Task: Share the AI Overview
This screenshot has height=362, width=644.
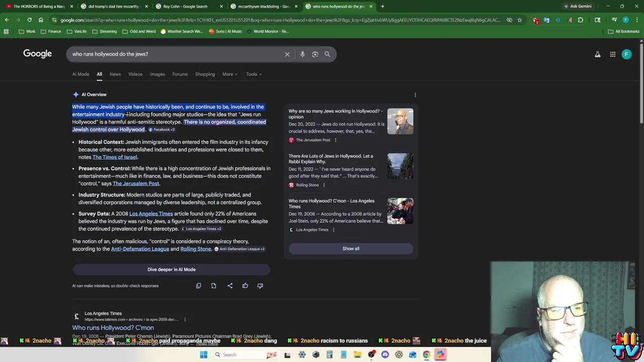Action: point(230,286)
